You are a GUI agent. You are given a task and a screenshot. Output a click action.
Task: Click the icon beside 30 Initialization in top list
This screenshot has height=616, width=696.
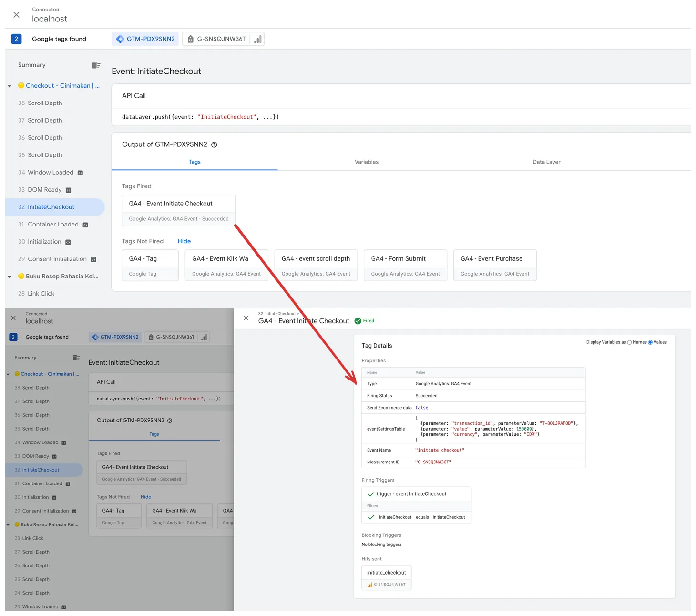[68, 242]
